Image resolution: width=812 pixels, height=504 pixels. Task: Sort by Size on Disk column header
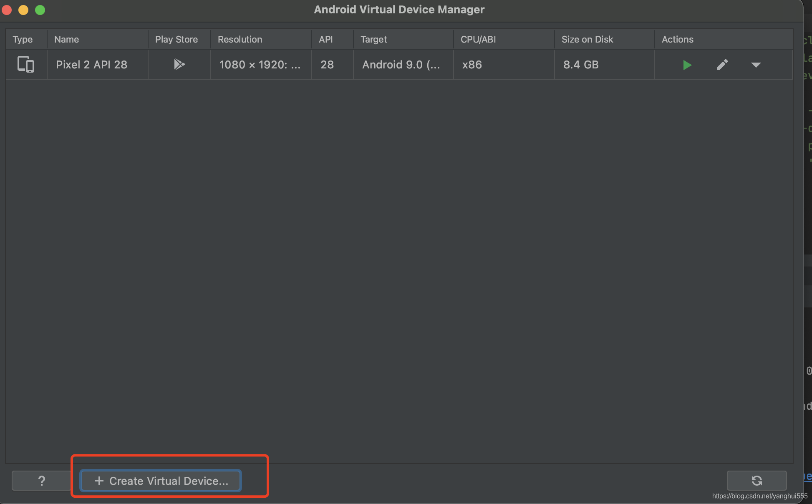coord(587,39)
